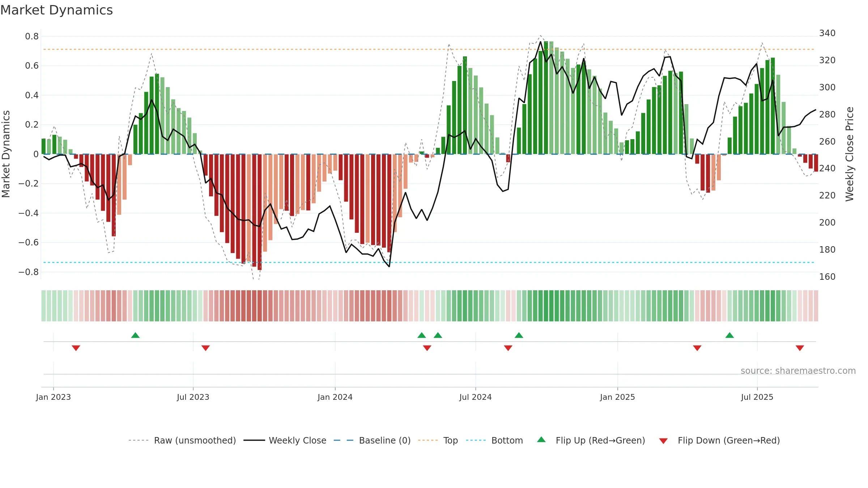Click the Jan 2024 x-axis label
The image size is (868, 488).
point(335,397)
